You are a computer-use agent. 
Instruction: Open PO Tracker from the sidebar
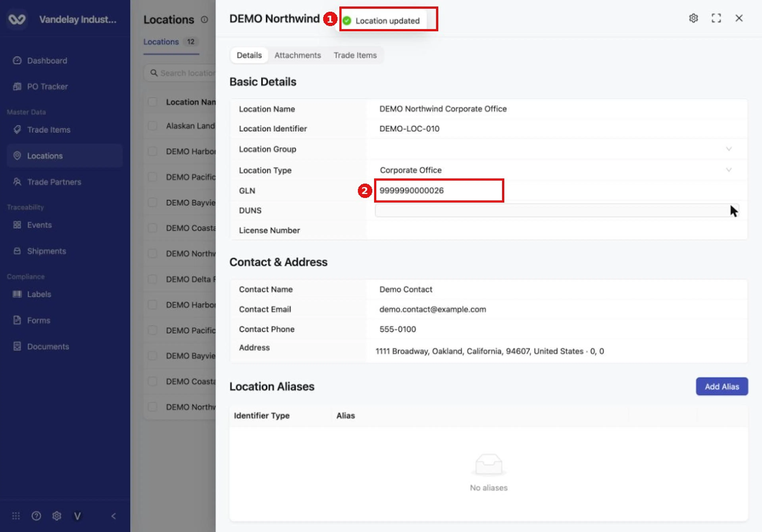pyautogui.click(x=47, y=86)
